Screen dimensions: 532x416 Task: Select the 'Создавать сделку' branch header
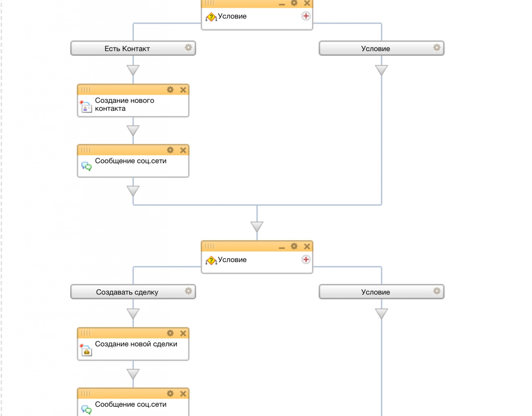tap(127, 292)
